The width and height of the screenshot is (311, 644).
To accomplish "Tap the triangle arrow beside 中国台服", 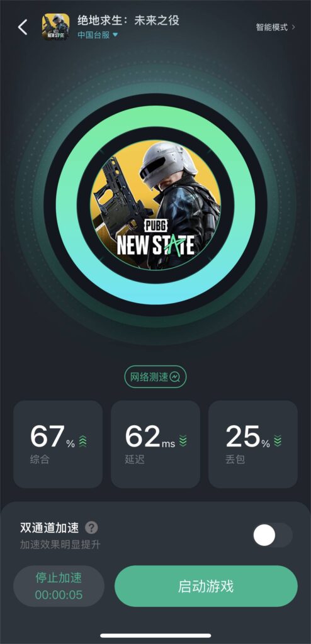I will [x=115, y=35].
